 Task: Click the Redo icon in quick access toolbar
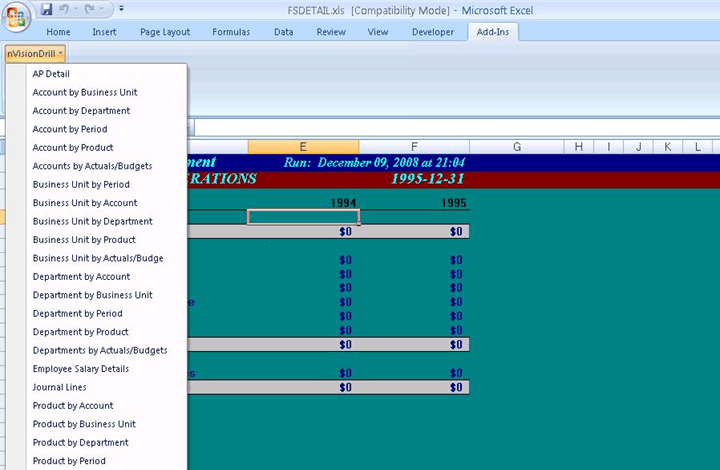tap(90, 9)
